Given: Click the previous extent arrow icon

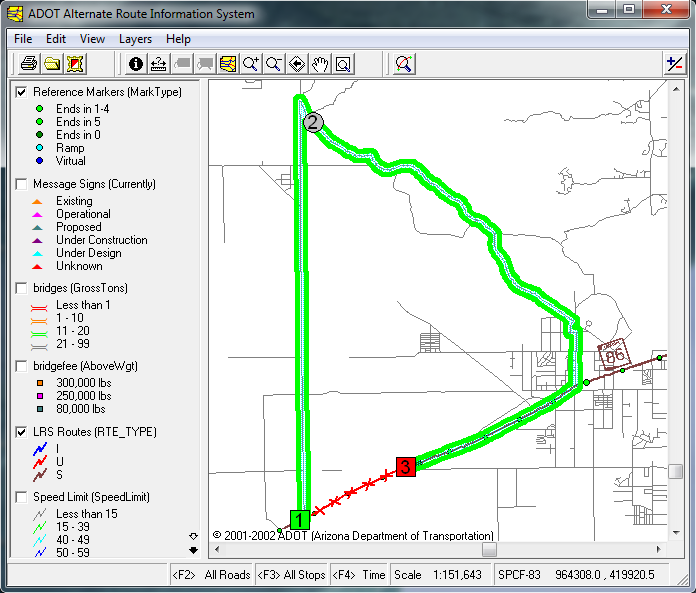Looking at the screenshot, I should tap(297, 64).
